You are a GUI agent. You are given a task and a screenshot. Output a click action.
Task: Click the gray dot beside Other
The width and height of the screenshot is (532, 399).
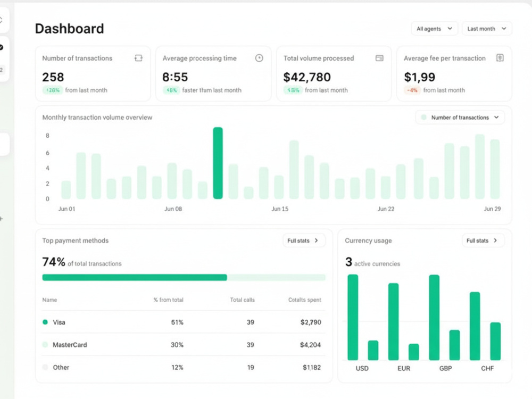(x=45, y=367)
